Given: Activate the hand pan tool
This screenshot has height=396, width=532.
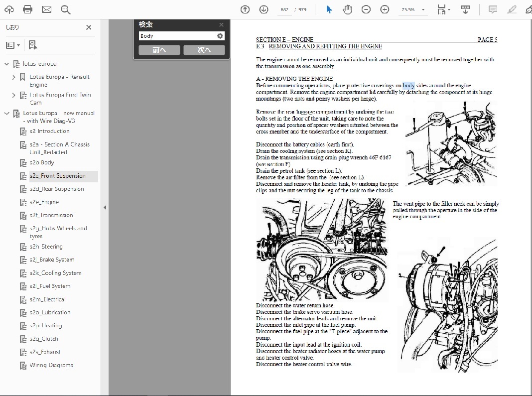Looking at the screenshot, I should pos(347,9).
